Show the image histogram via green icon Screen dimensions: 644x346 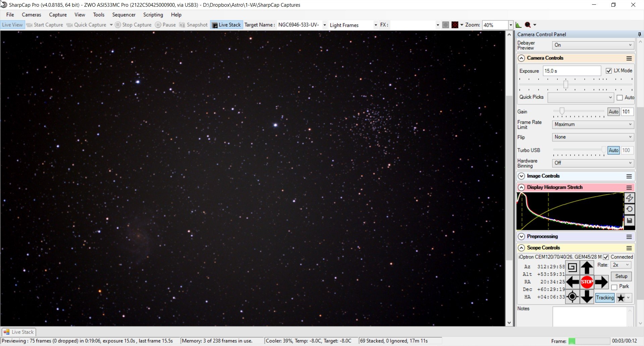pos(519,25)
